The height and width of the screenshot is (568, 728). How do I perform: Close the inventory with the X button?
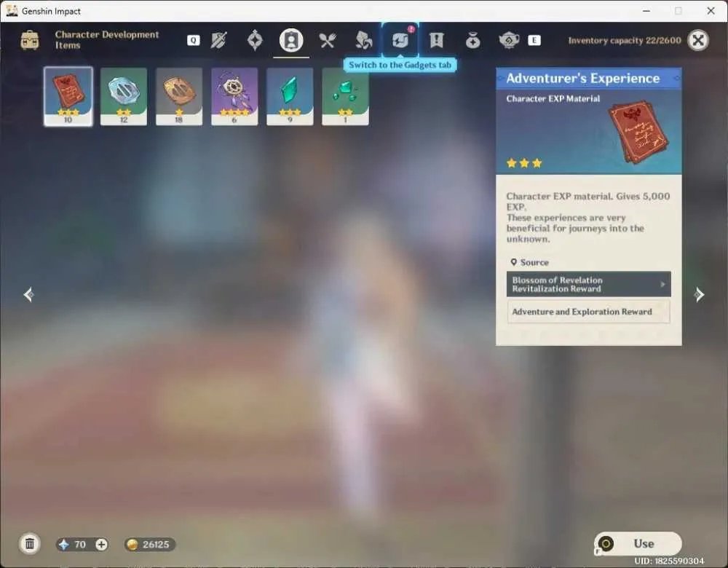point(698,40)
